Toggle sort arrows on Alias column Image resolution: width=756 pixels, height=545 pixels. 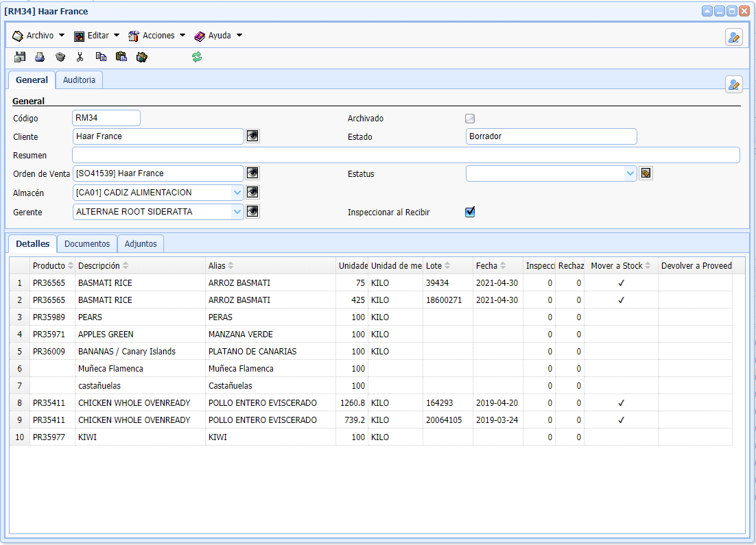tap(231, 265)
